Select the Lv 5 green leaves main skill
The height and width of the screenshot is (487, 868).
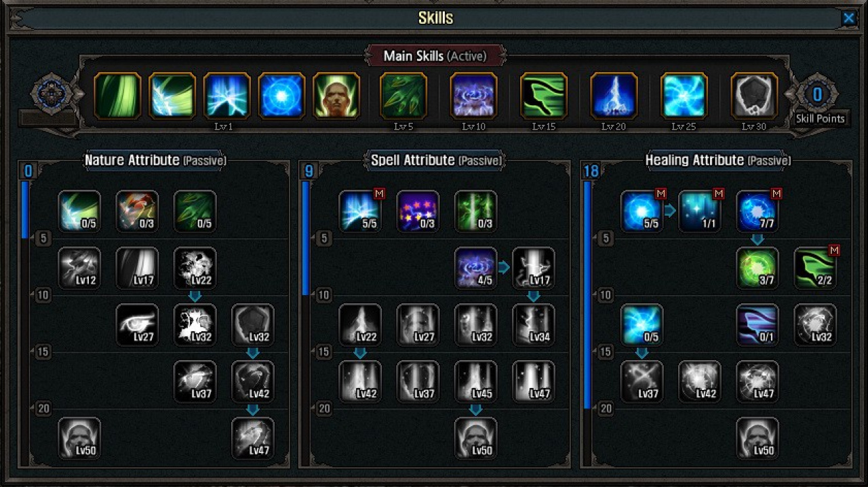pos(403,96)
